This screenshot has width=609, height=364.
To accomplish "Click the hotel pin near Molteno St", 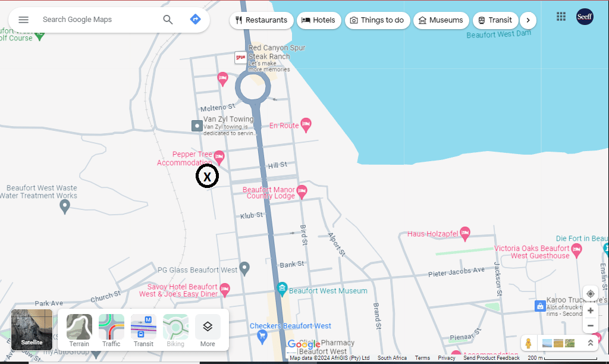I will 222,79.
